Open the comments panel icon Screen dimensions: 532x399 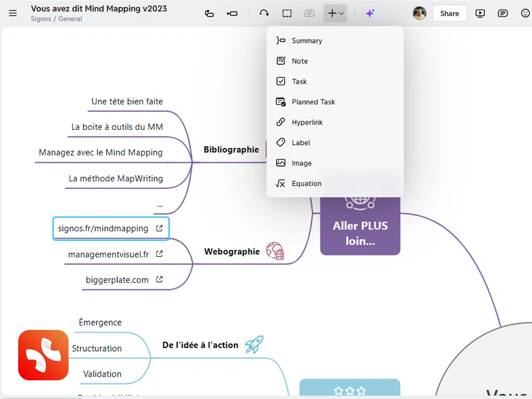502,14
